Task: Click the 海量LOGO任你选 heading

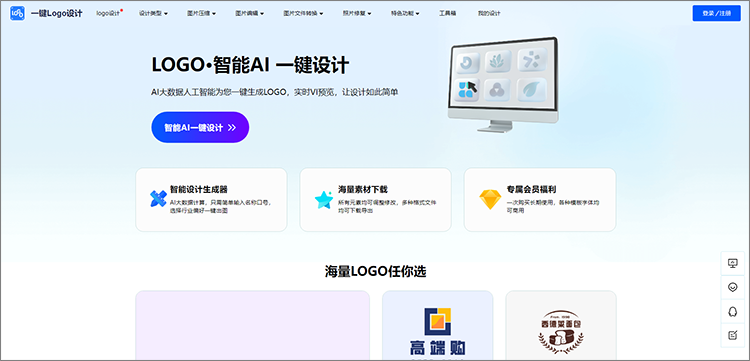Action: (x=375, y=272)
